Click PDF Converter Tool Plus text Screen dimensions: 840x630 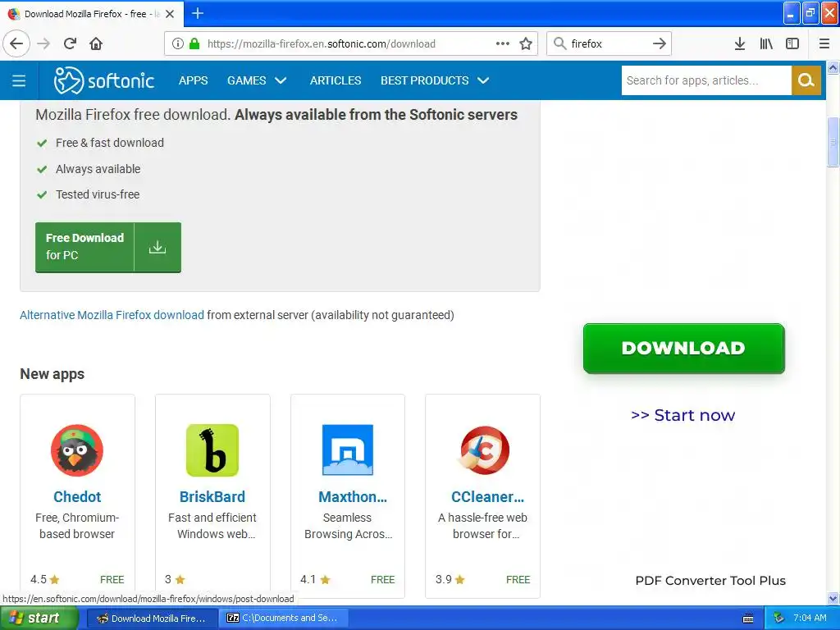710,581
